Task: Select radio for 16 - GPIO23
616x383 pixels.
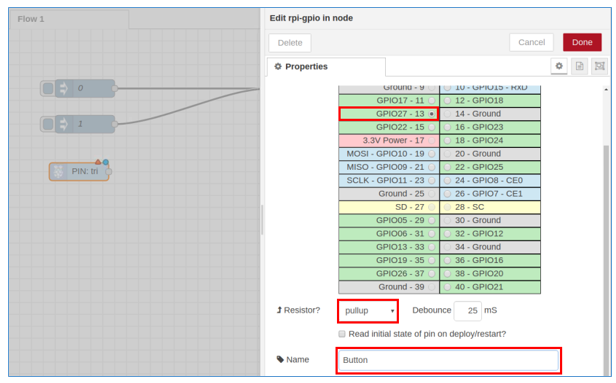Action: tap(447, 127)
